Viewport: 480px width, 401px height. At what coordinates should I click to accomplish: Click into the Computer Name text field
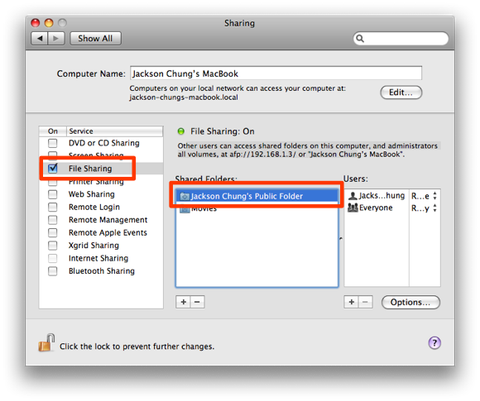point(276,73)
